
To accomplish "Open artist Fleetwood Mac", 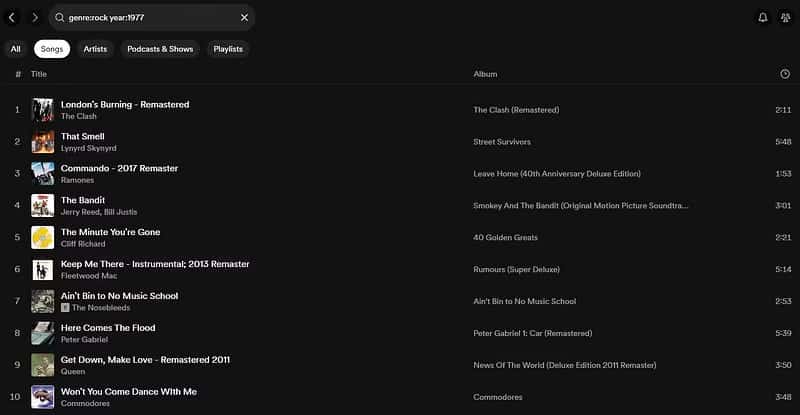I will (89, 276).
